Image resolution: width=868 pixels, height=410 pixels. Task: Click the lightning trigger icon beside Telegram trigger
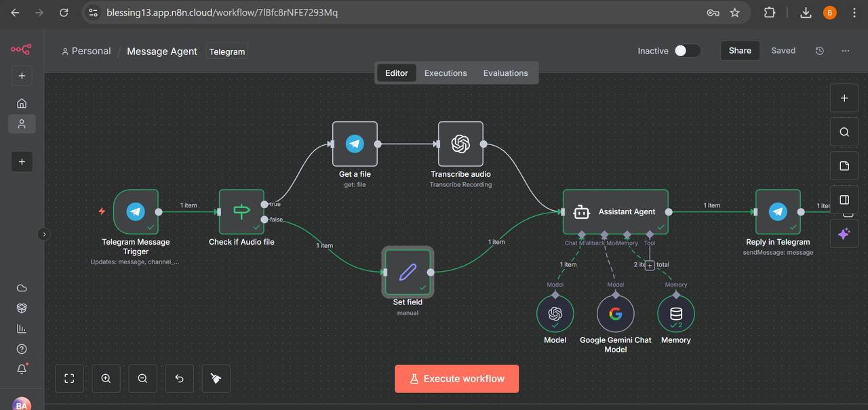102,211
